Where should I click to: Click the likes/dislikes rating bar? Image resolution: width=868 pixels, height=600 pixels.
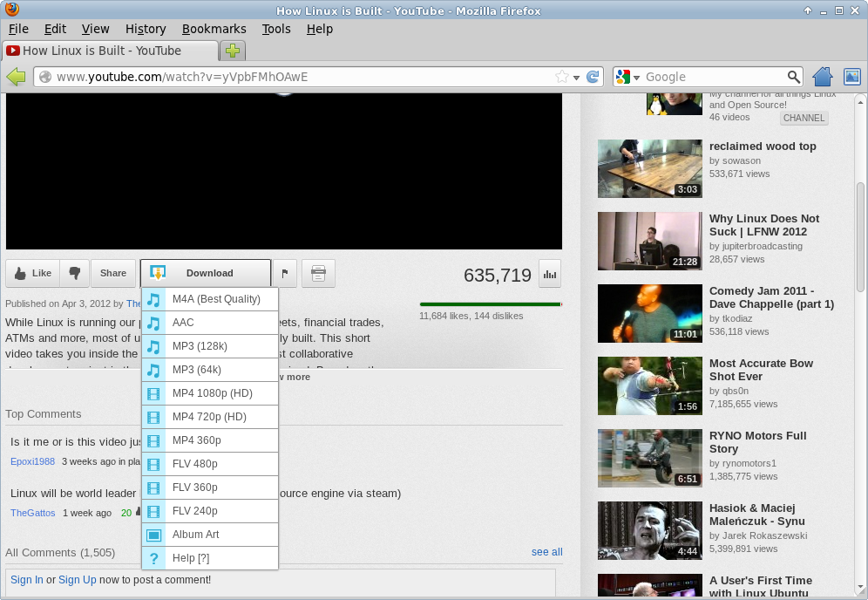[x=491, y=304]
